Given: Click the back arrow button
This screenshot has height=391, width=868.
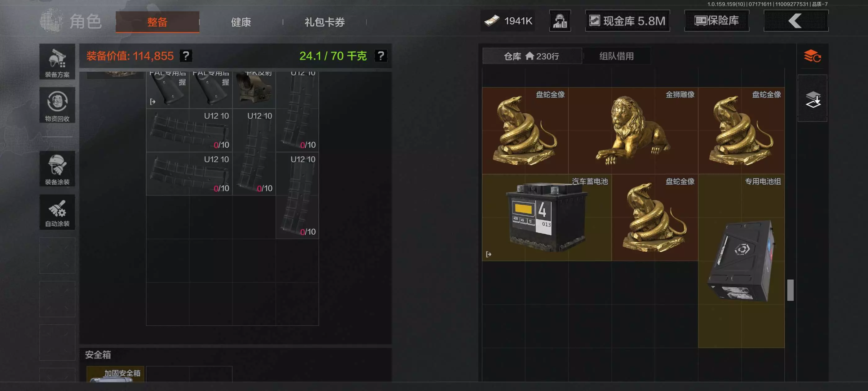Looking at the screenshot, I should pos(795,21).
